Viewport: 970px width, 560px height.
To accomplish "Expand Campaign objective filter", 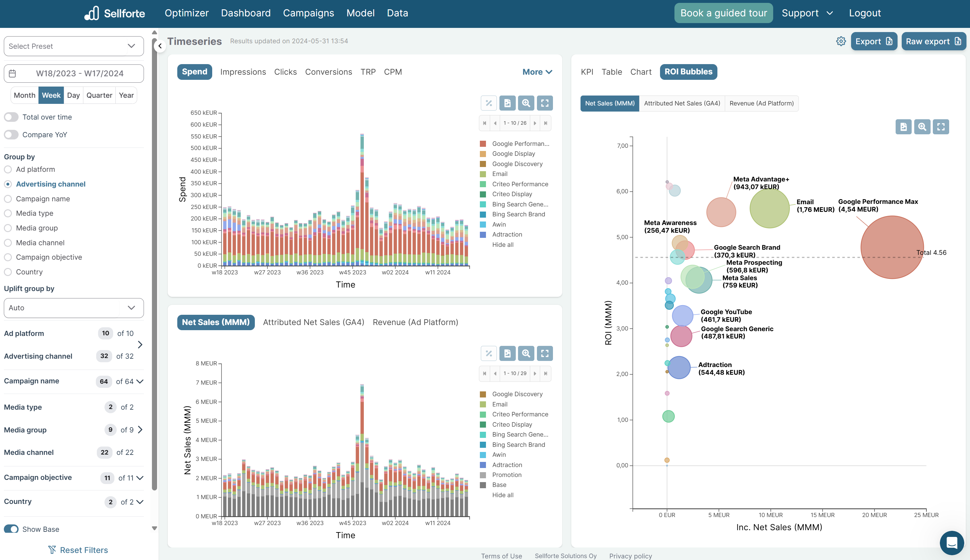I will pyautogui.click(x=140, y=478).
